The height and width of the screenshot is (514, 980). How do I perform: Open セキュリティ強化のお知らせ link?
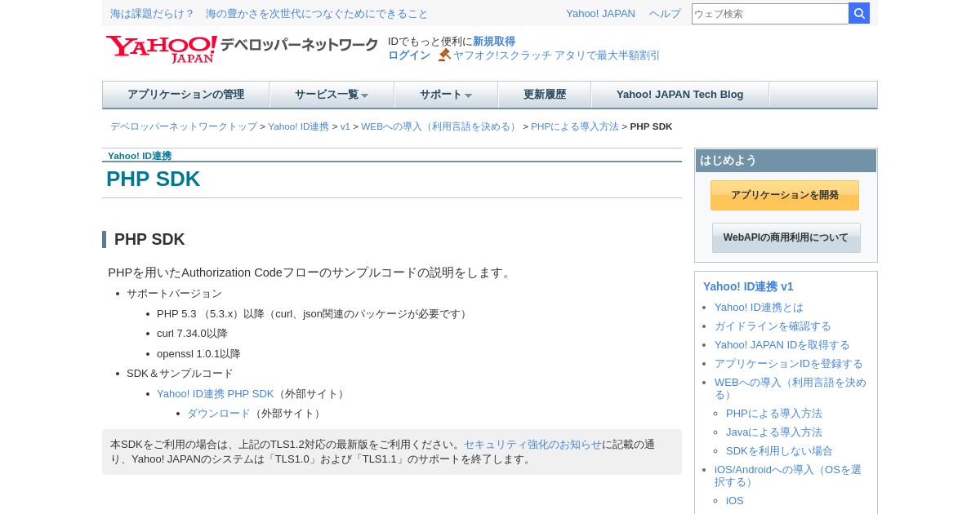[532, 445]
